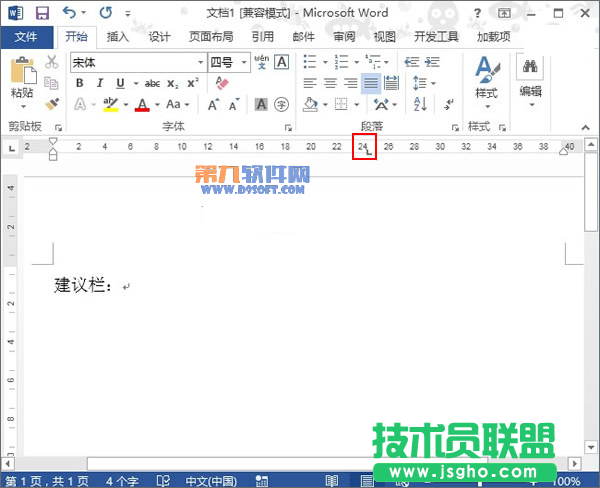The width and height of the screenshot is (600, 488).
Task: Open the 四号 font size dropdown
Action: point(244,62)
